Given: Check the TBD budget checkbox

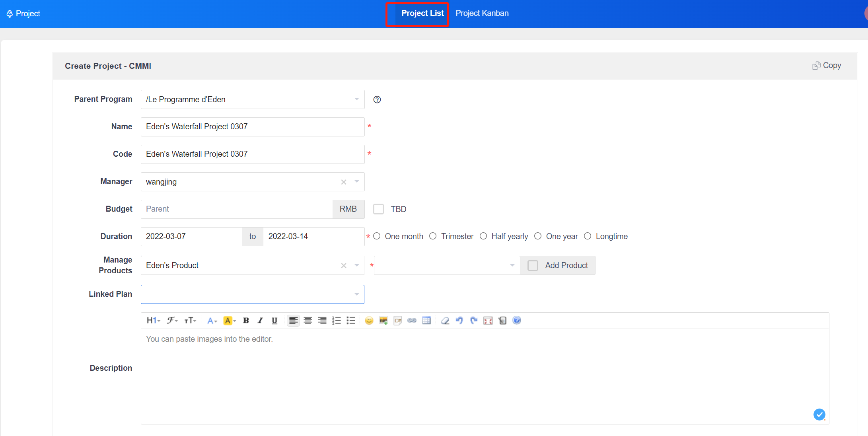Looking at the screenshot, I should (378, 209).
